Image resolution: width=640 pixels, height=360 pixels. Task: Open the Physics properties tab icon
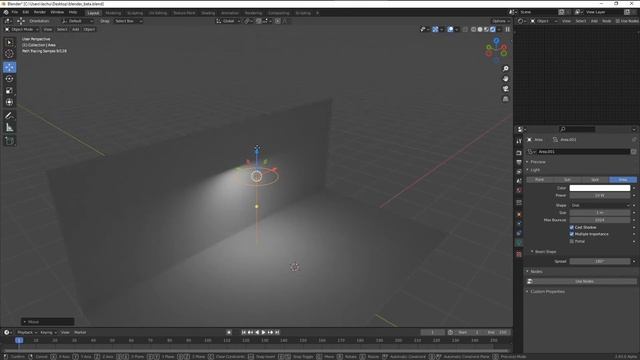click(x=519, y=224)
